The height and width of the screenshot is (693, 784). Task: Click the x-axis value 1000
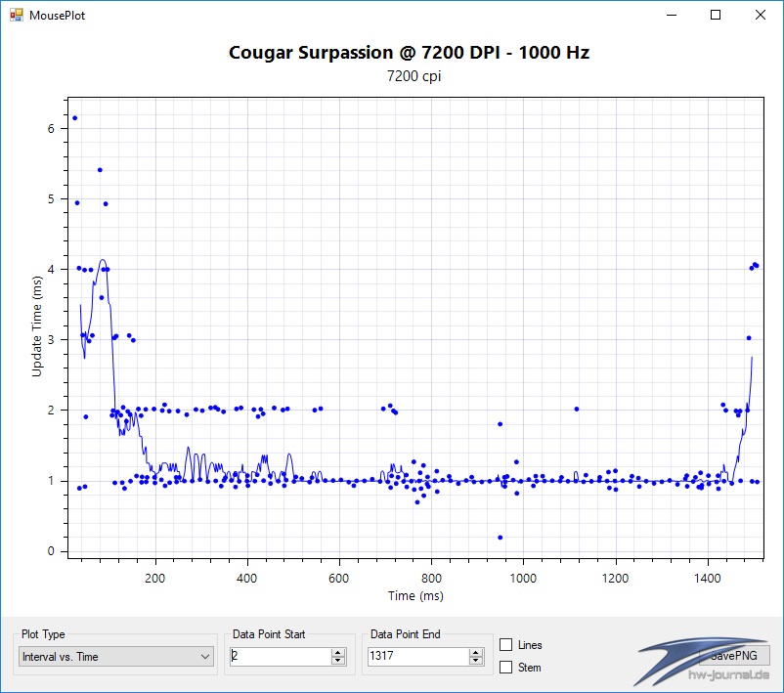click(x=523, y=579)
